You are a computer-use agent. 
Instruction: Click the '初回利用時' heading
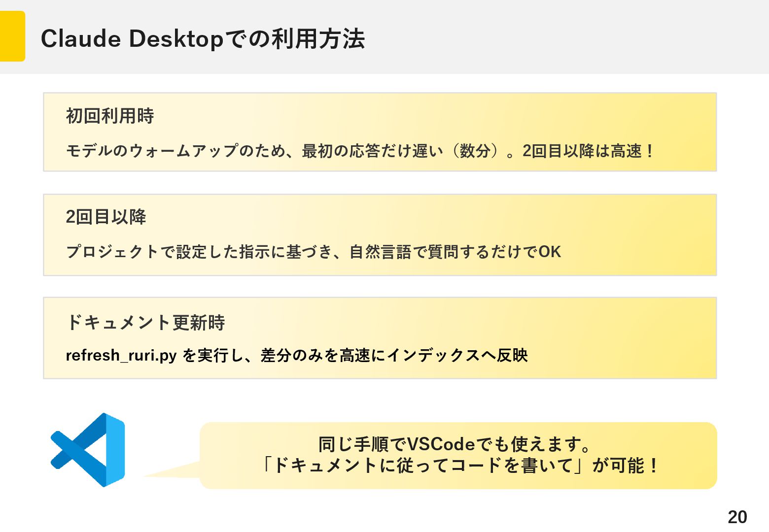click(x=110, y=116)
